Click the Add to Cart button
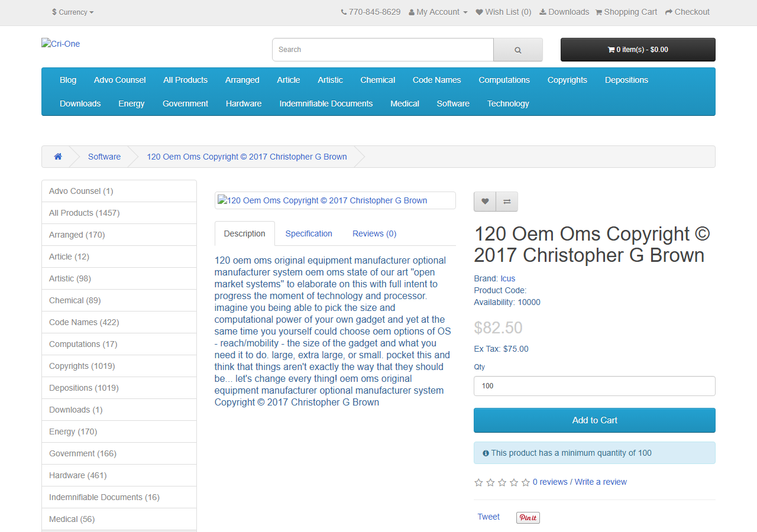757x532 pixels. 594,420
